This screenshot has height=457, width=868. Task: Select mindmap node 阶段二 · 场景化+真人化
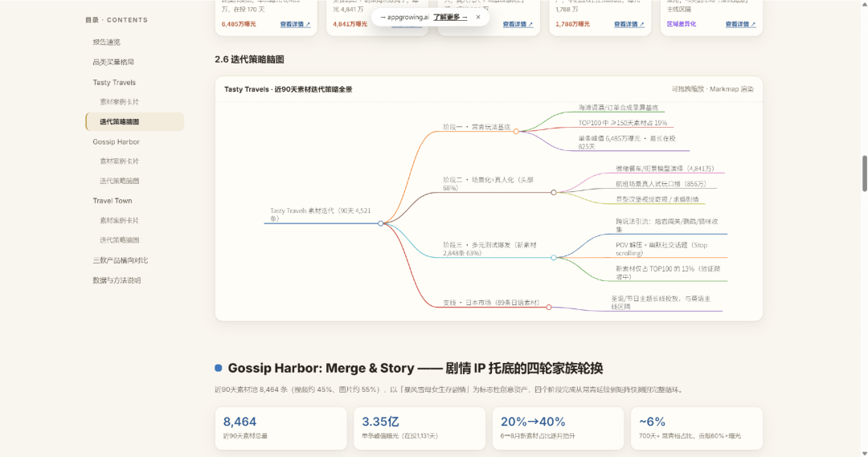click(489, 184)
